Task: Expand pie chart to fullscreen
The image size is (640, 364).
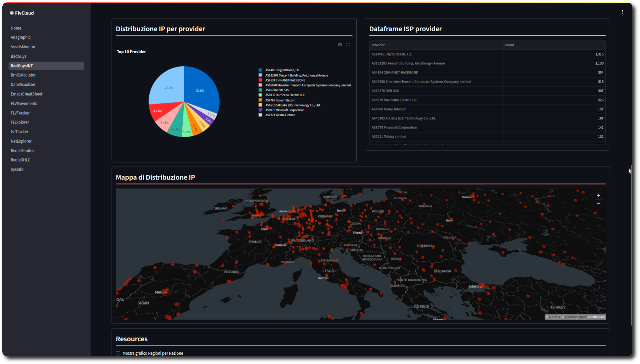Action: [x=348, y=45]
